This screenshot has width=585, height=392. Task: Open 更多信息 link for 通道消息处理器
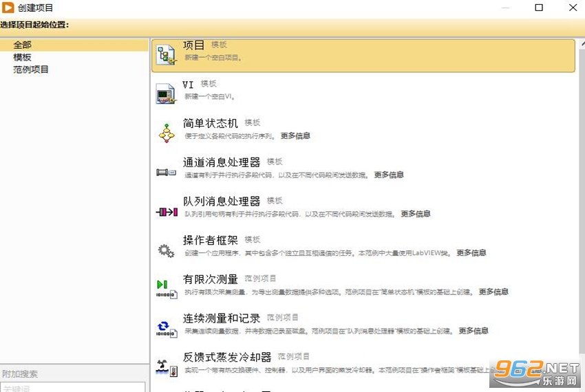point(389,175)
